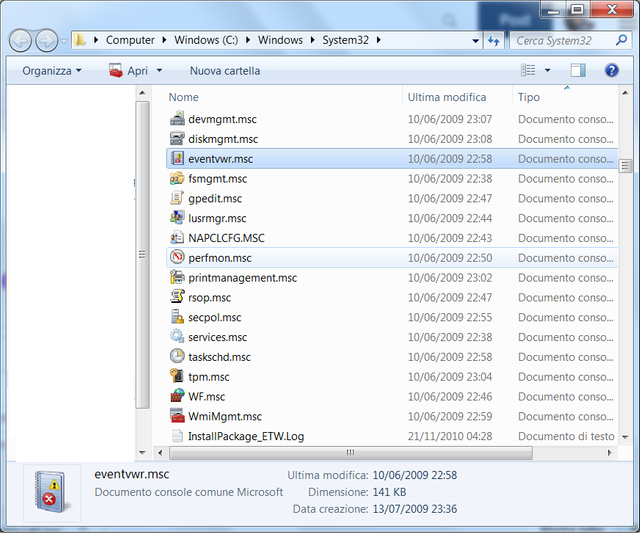Image resolution: width=640 pixels, height=535 pixels.
Task: Click the WmiMgmt.msc toolbox icon
Action: 177,416
